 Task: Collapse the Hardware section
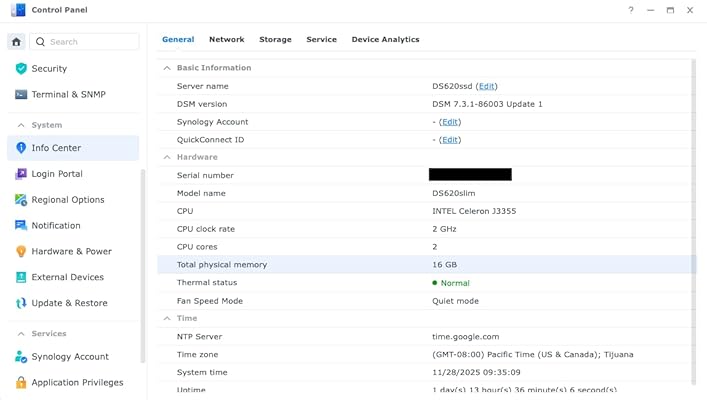click(167, 157)
